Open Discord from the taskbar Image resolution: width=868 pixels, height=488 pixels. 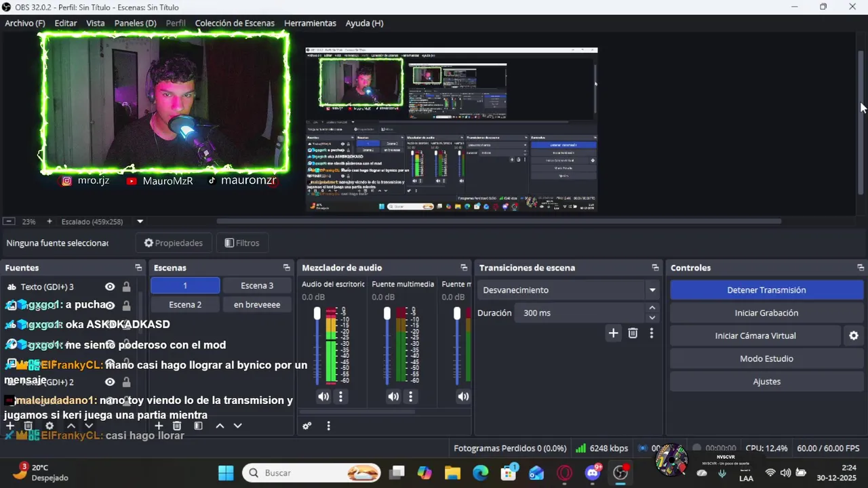pyautogui.click(x=593, y=473)
